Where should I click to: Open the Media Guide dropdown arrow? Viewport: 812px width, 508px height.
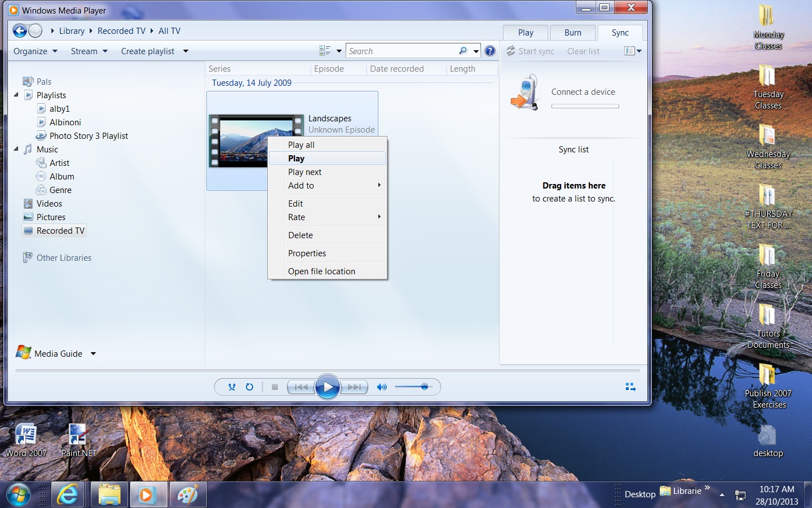93,353
